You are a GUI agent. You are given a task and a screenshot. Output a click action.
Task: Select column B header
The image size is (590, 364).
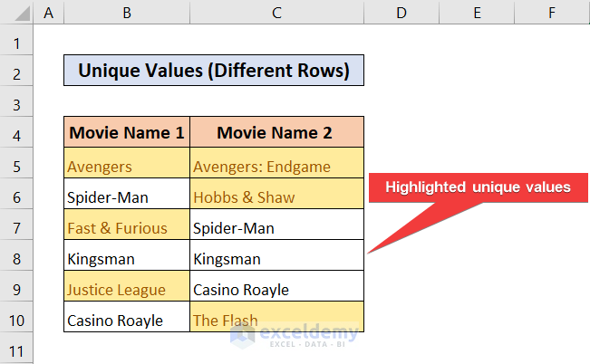[127, 12]
